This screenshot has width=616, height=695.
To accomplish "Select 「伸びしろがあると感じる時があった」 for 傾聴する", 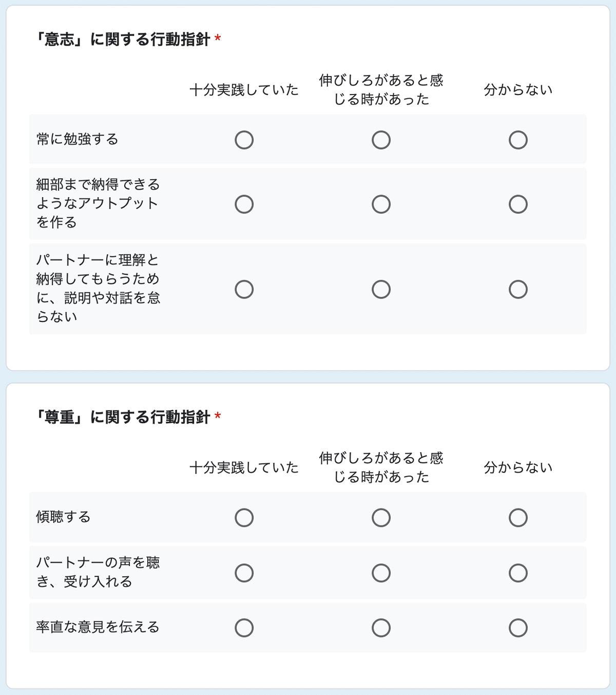I will click(x=380, y=518).
